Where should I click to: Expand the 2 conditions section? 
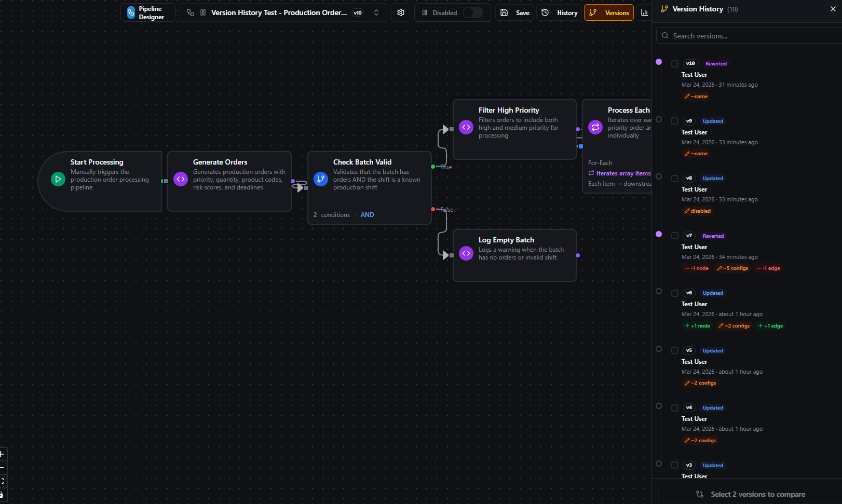click(331, 214)
